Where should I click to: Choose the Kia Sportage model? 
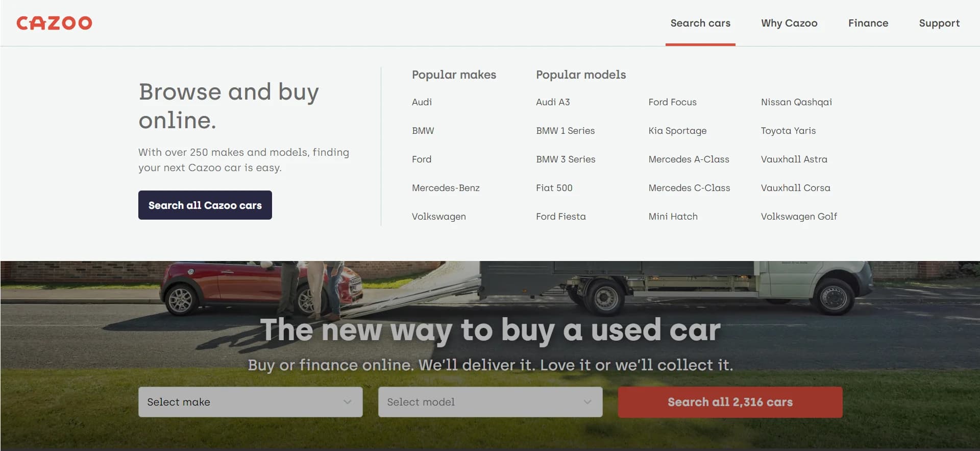677,131
